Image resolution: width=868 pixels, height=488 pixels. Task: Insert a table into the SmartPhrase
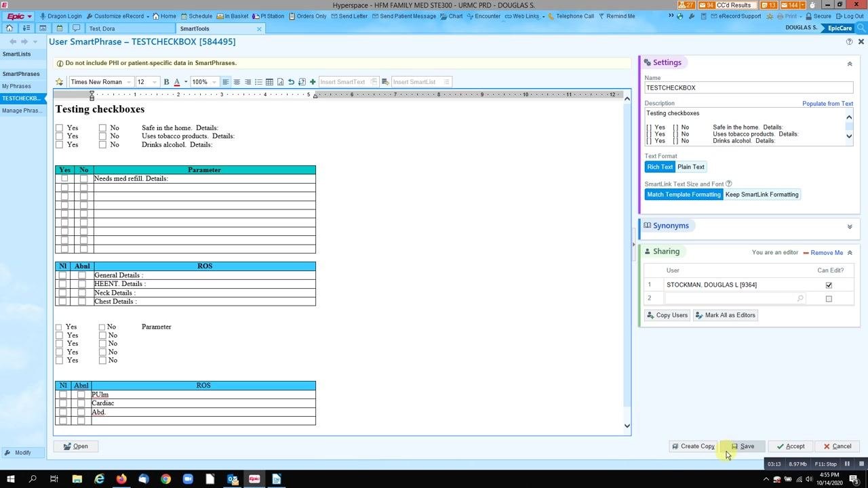(x=269, y=82)
